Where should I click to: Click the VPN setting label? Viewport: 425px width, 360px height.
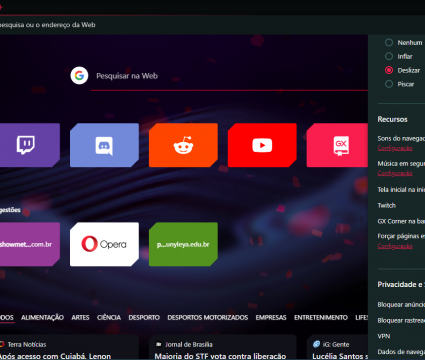pyautogui.click(x=384, y=336)
